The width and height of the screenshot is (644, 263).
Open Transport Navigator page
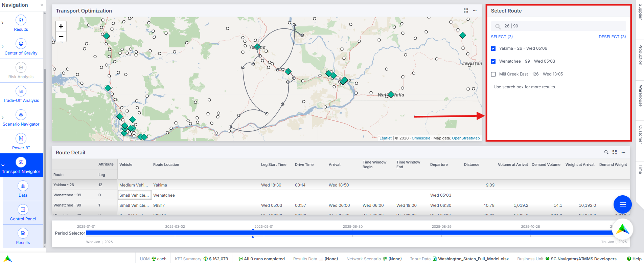coord(21,166)
